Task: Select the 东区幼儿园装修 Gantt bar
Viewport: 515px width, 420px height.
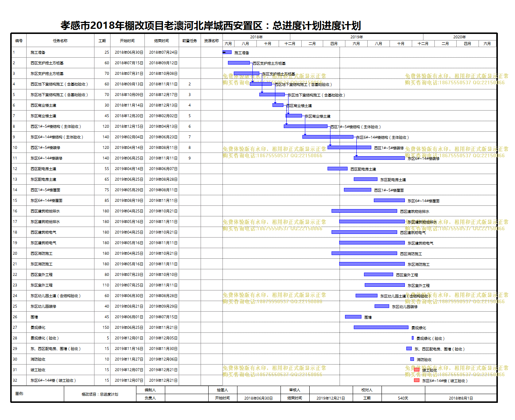Action: click(x=382, y=306)
